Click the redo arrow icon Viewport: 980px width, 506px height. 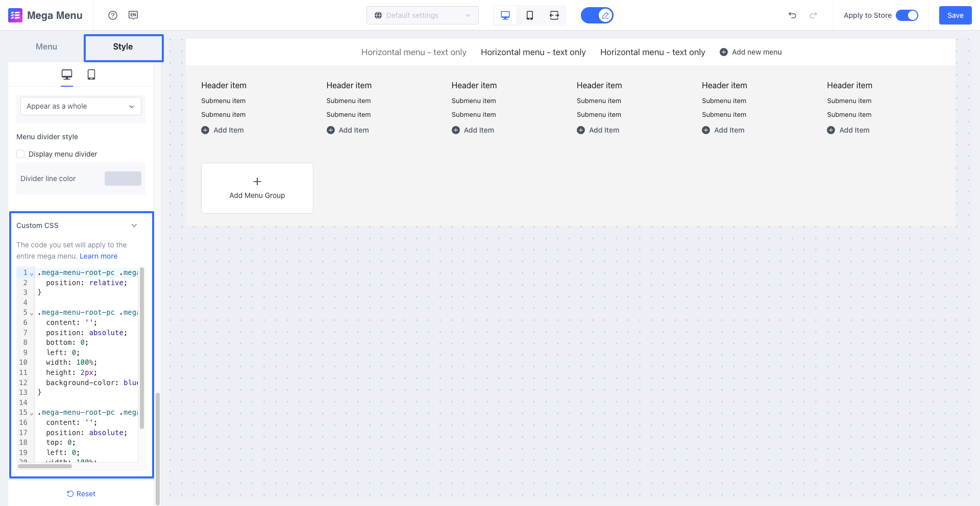click(813, 15)
